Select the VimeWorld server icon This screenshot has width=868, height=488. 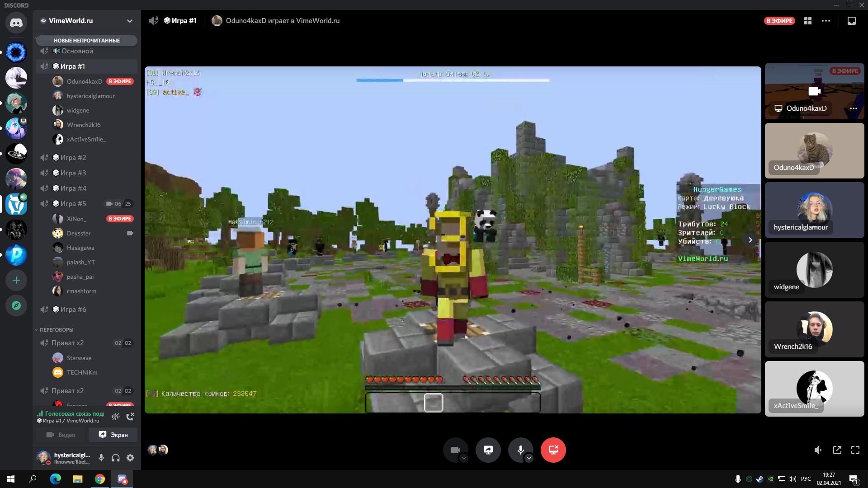pyautogui.click(x=16, y=205)
